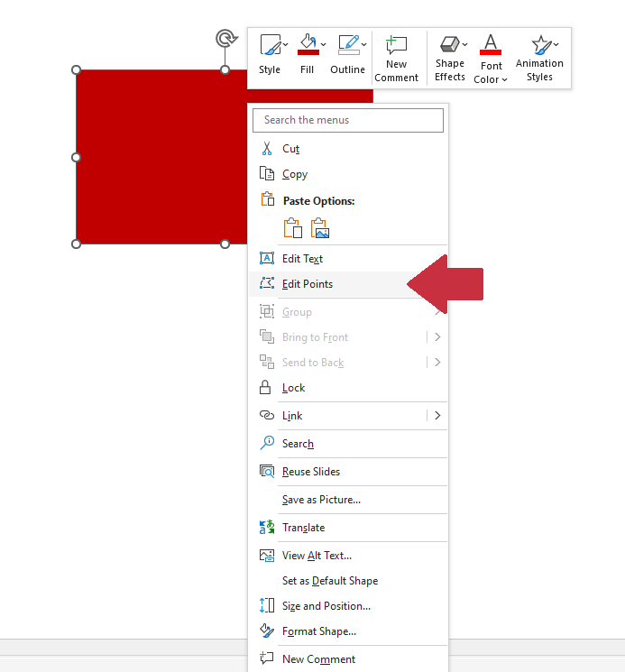Open the Fill dropdown arrow
The height and width of the screenshot is (672, 625).
pos(324,44)
